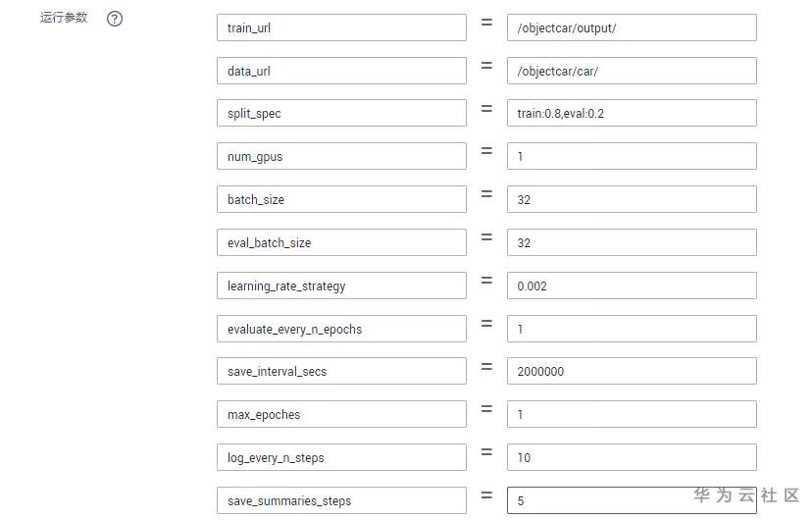Click the 2000000 save interval value field

(632, 371)
